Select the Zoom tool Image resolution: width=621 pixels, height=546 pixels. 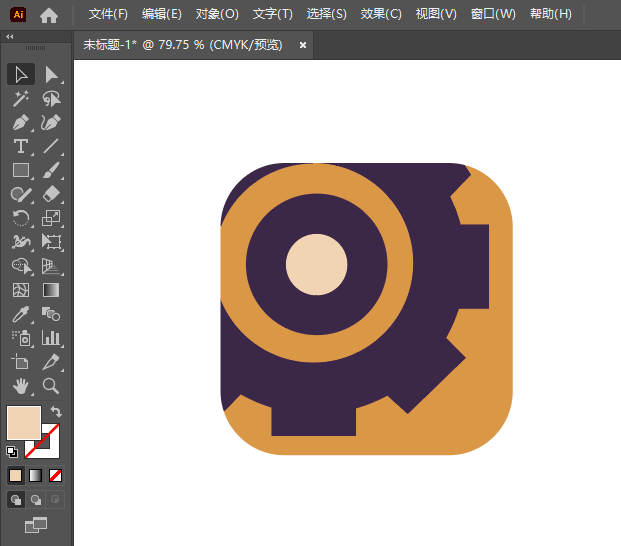coord(51,386)
